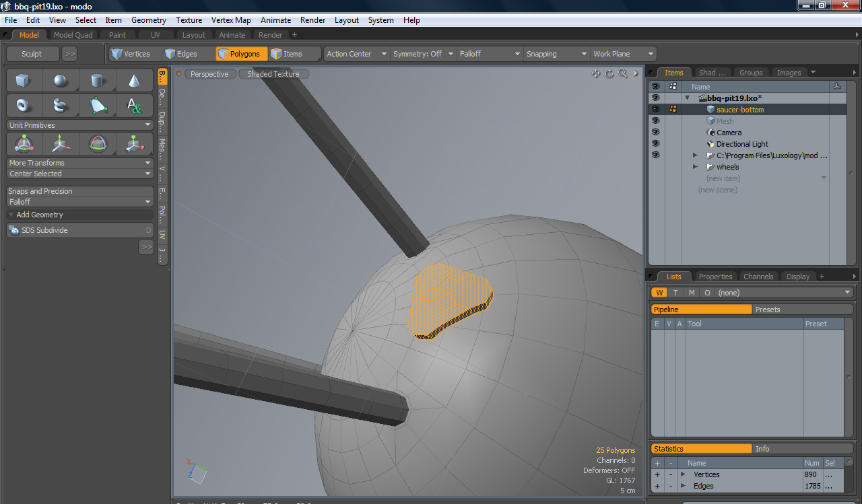
Task: Switch to the Model Quad layout tab
Action: [73, 35]
